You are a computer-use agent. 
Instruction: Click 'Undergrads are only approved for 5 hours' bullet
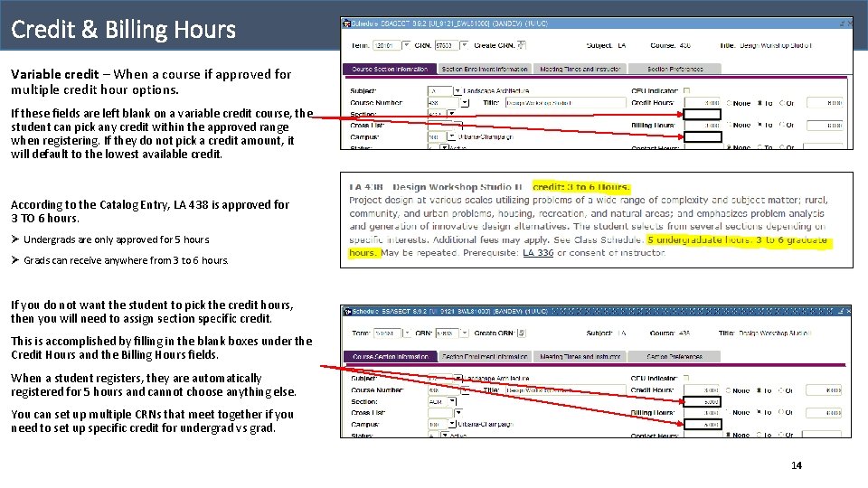click(117, 239)
